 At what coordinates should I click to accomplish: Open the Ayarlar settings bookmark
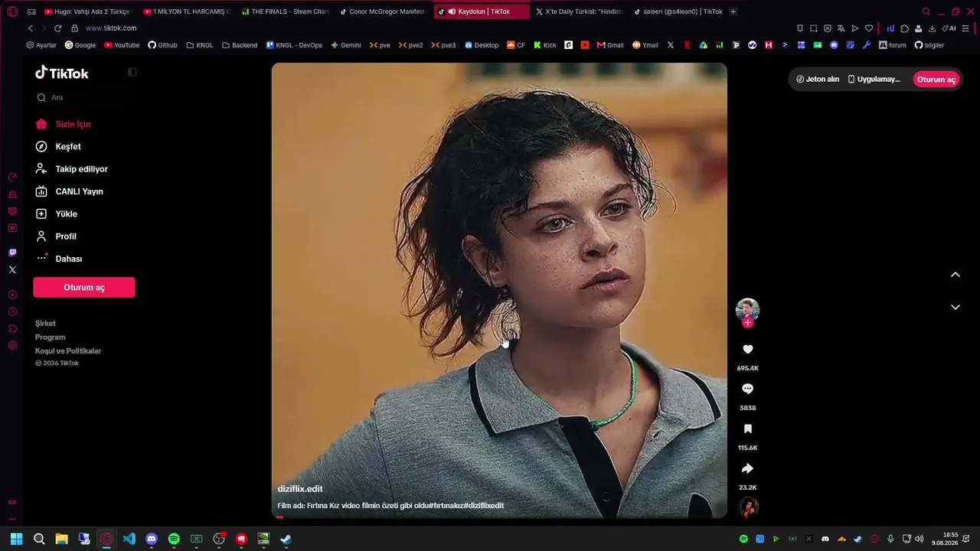coord(41,45)
